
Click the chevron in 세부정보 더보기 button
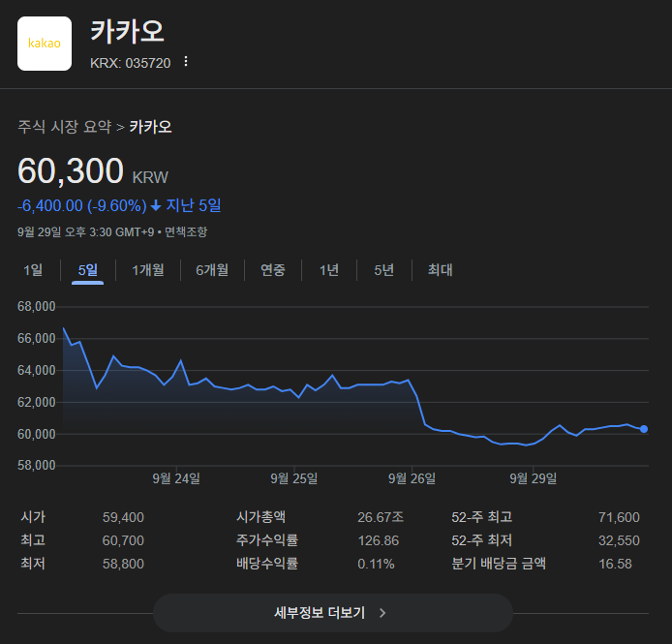pyautogui.click(x=382, y=613)
